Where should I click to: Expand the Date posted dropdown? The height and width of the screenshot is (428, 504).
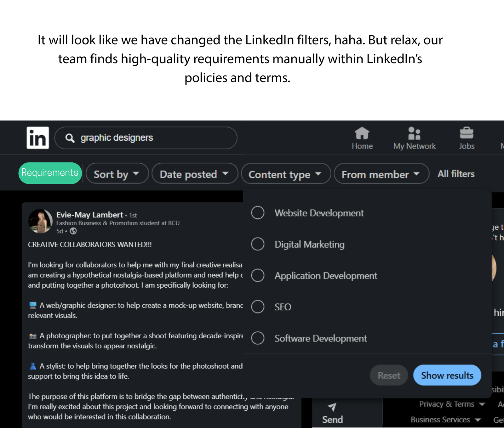tap(195, 173)
